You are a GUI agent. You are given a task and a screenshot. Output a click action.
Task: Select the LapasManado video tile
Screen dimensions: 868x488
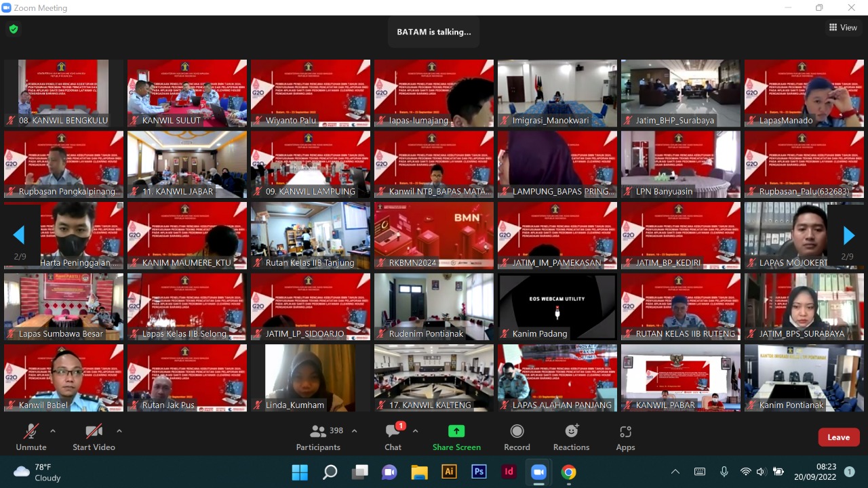(x=804, y=93)
